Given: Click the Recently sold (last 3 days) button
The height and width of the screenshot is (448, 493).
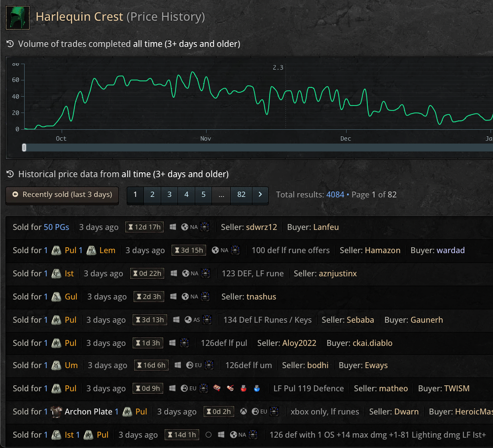Looking at the screenshot, I should tap(62, 194).
